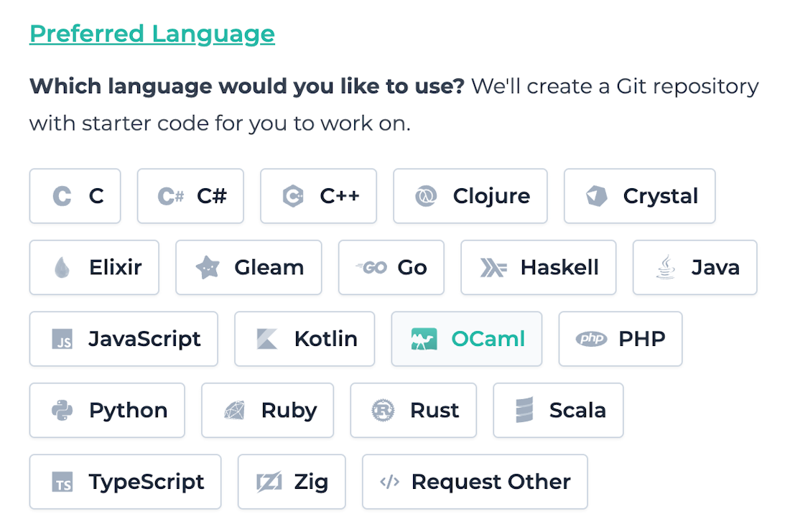Select Zig as your preferred language

[x=292, y=482]
